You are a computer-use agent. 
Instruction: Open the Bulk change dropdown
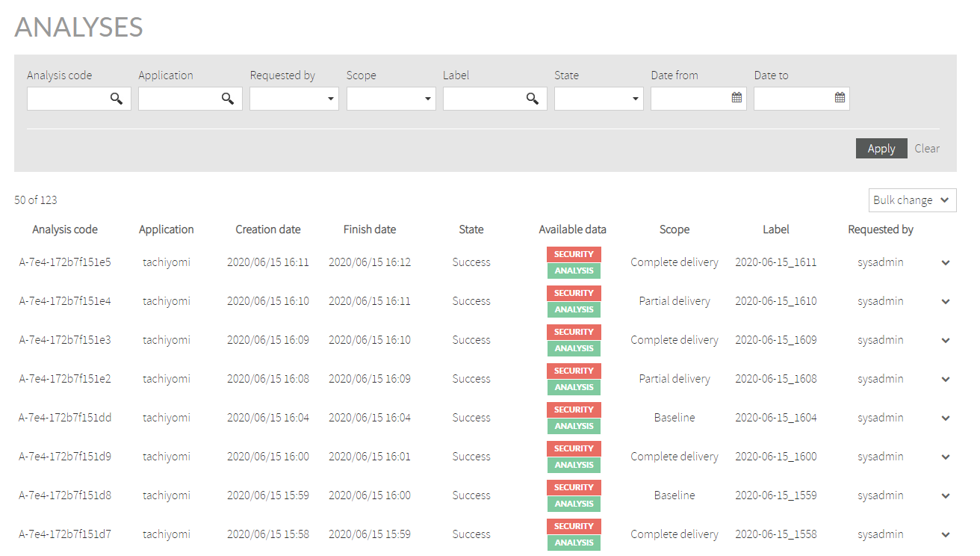[912, 200]
